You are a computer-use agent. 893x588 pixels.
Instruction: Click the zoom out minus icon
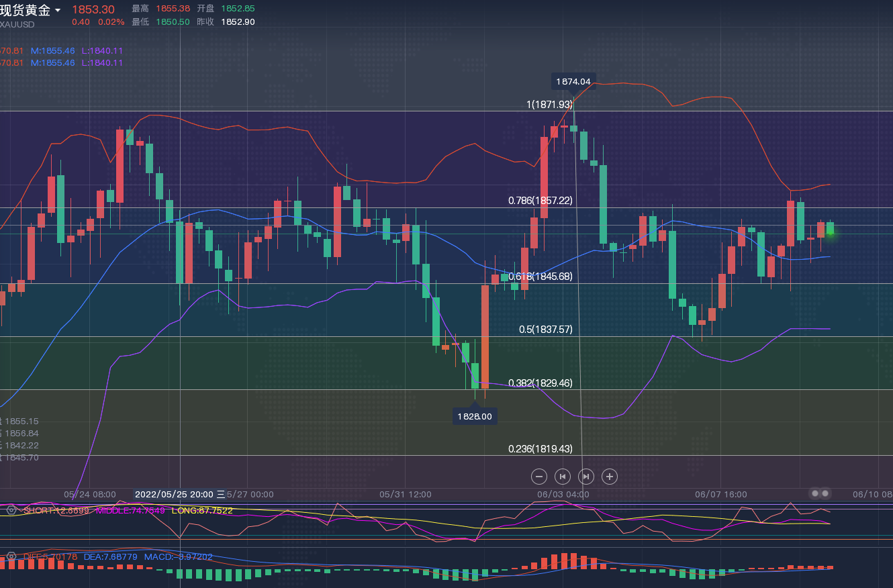point(539,477)
